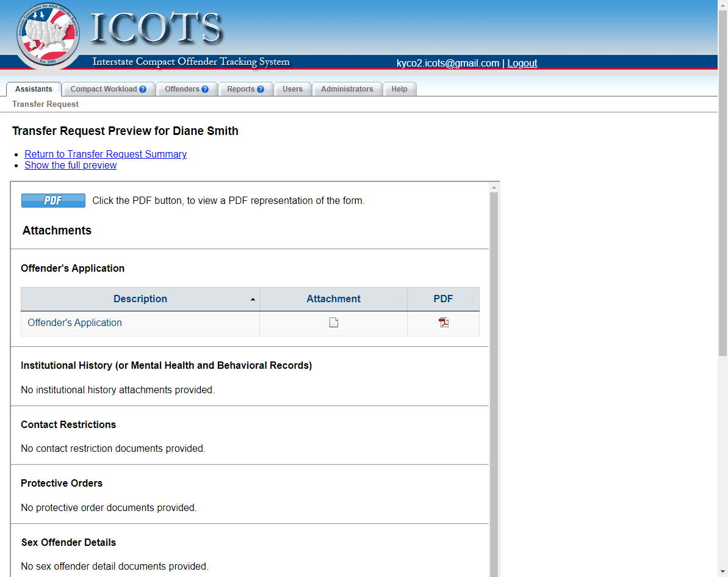Click the help icon on Reports tab

point(261,89)
